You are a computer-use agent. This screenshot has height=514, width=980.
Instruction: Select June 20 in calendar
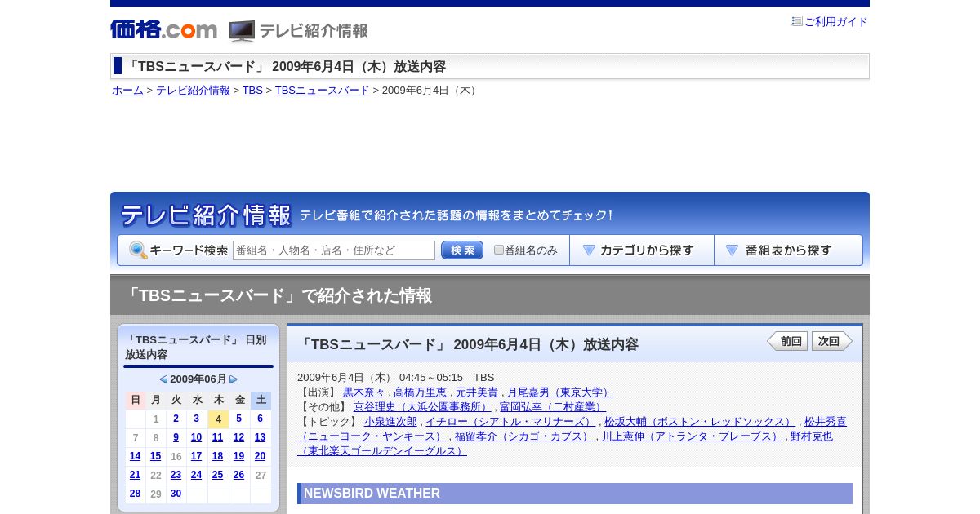[x=260, y=456]
